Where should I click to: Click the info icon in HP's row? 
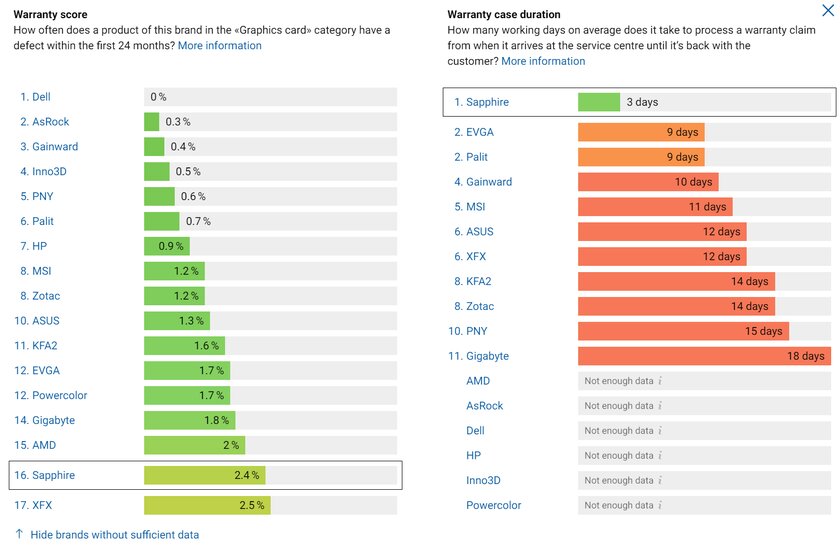660,456
